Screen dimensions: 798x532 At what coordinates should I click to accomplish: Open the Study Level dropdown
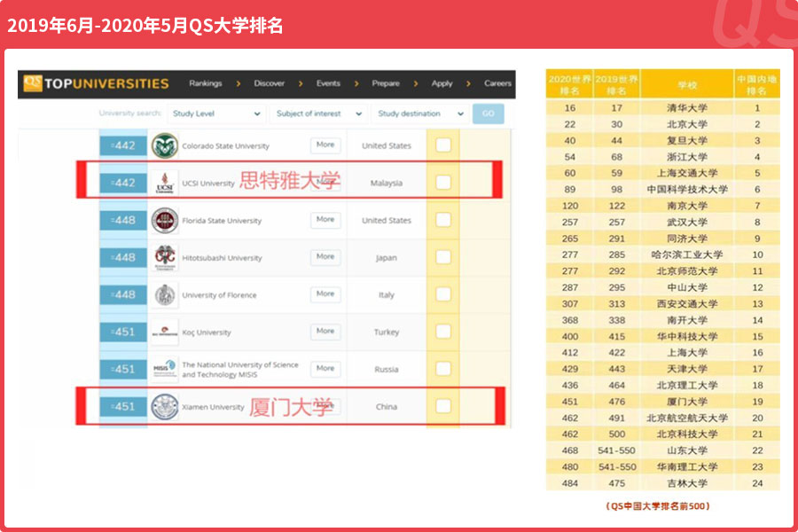[217, 113]
